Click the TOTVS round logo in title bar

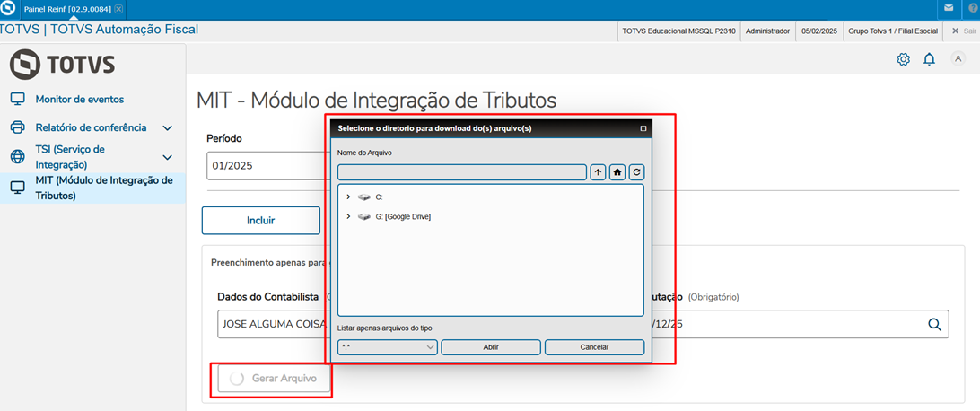pos(9,9)
